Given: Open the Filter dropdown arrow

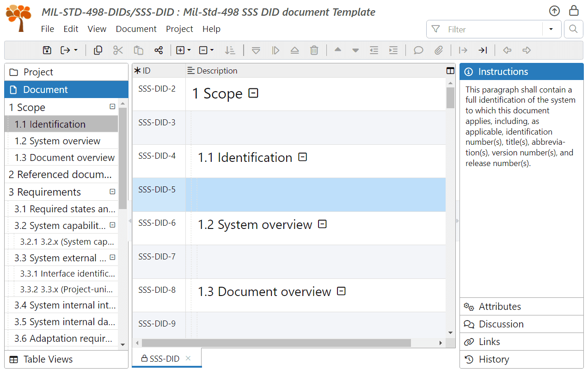Looking at the screenshot, I should click(x=551, y=29).
